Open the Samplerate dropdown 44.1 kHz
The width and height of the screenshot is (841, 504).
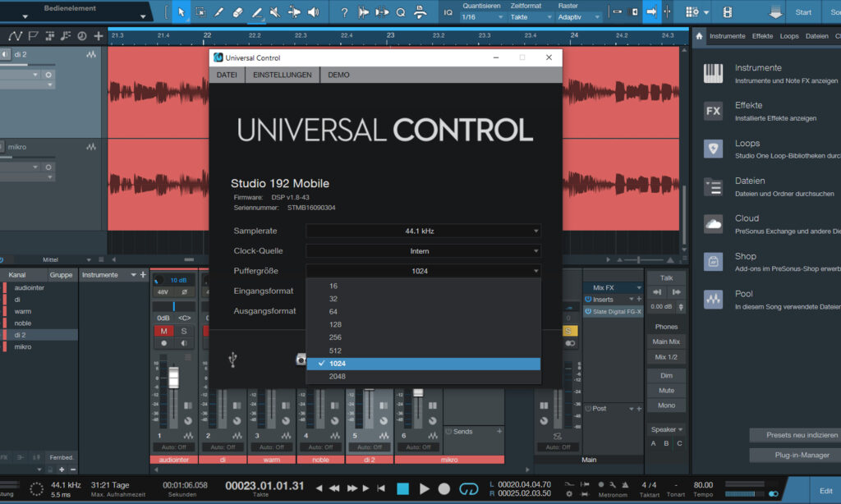423,231
